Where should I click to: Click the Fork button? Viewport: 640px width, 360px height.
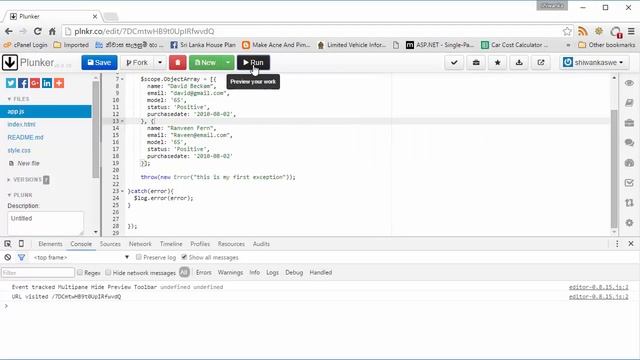tap(137, 62)
